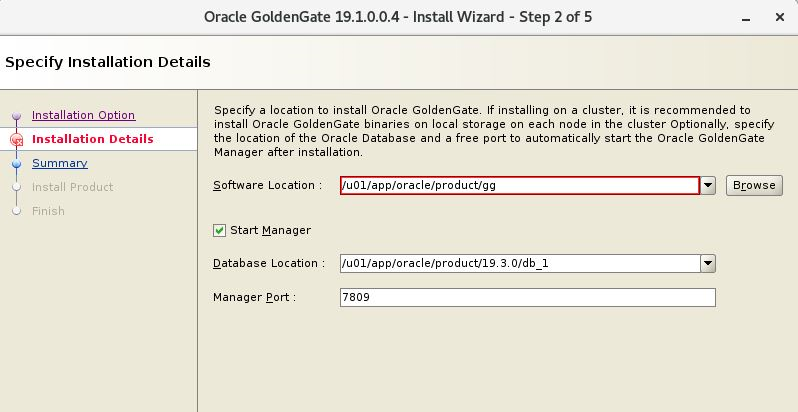
Task: Select the Installation Details step
Action: tap(93, 139)
